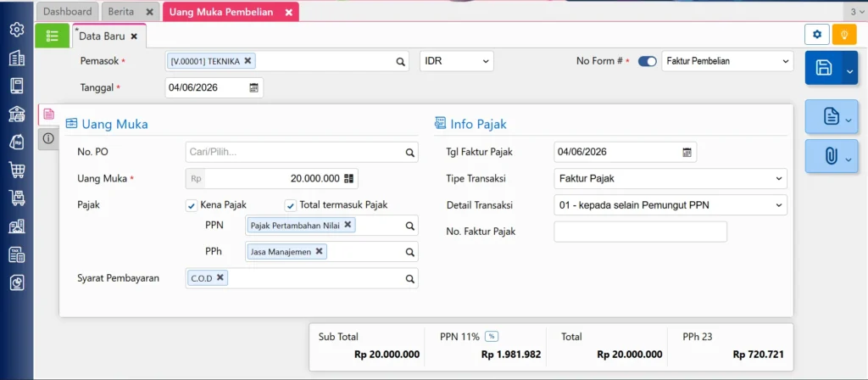This screenshot has width=868, height=380.
Task: Click the No. Faktur Pajak input field
Action: click(640, 232)
